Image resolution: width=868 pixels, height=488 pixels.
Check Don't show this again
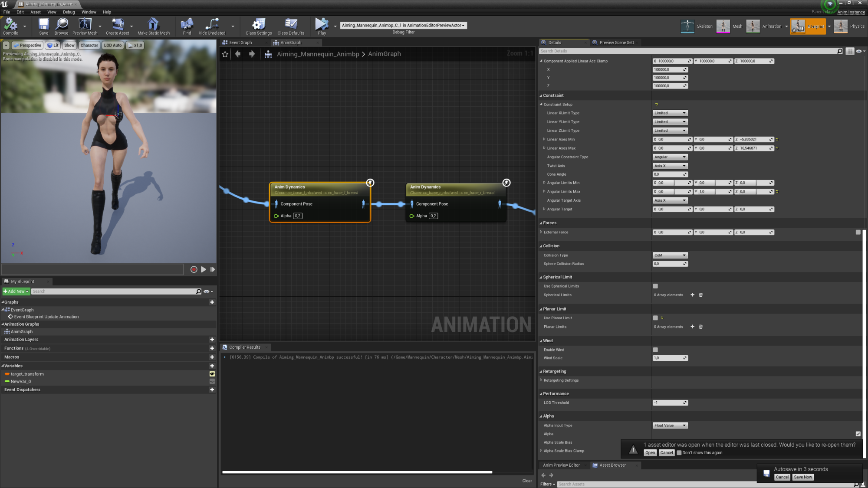pos(679,453)
